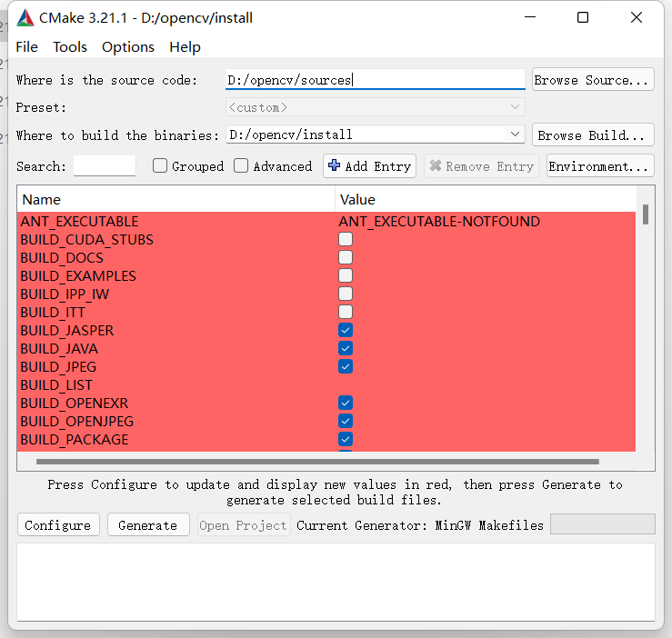Uncheck the BUILD_OPENJPEG checkbox
The height and width of the screenshot is (638, 672).
point(346,421)
